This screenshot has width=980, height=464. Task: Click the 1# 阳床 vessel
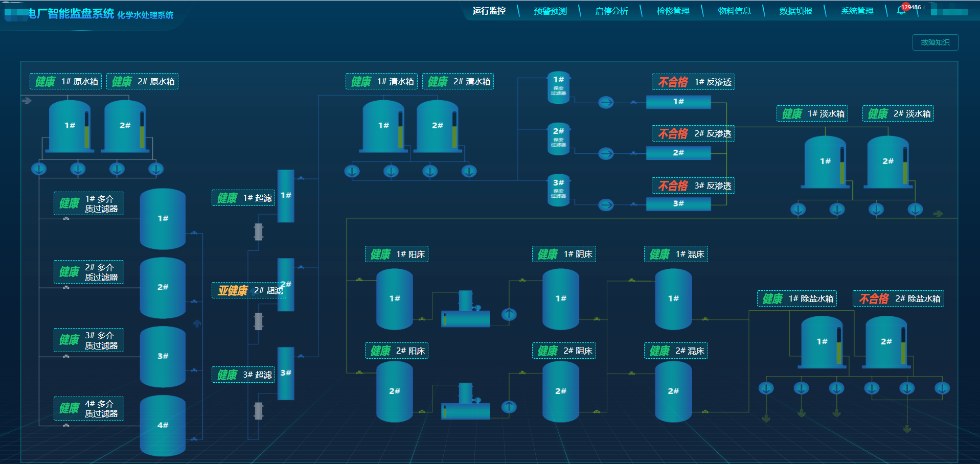395,299
